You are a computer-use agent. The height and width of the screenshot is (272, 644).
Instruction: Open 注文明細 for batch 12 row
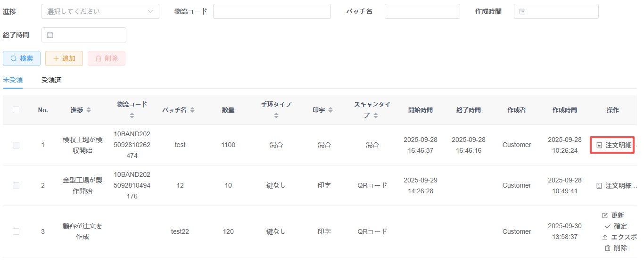click(x=614, y=186)
